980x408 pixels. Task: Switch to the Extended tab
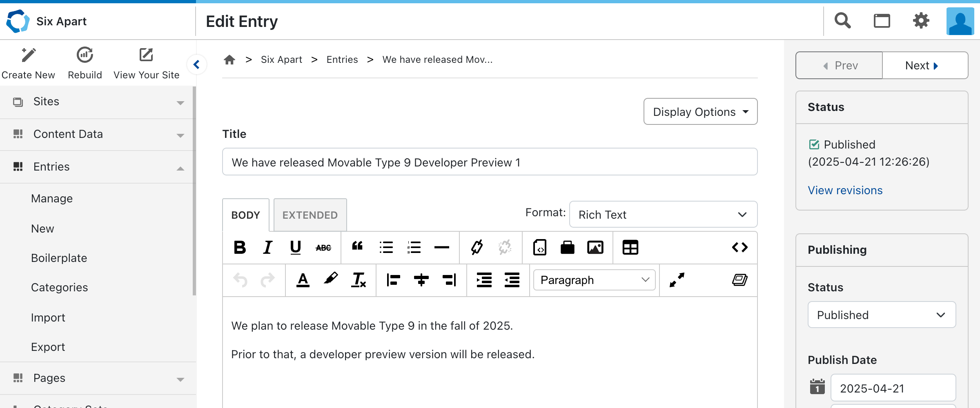tap(310, 215)
